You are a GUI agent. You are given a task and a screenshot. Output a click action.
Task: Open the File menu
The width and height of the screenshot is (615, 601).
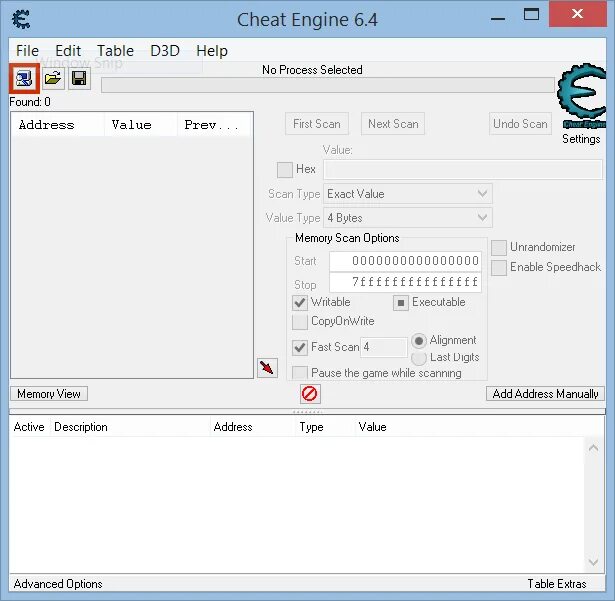[x=27, y=51]
